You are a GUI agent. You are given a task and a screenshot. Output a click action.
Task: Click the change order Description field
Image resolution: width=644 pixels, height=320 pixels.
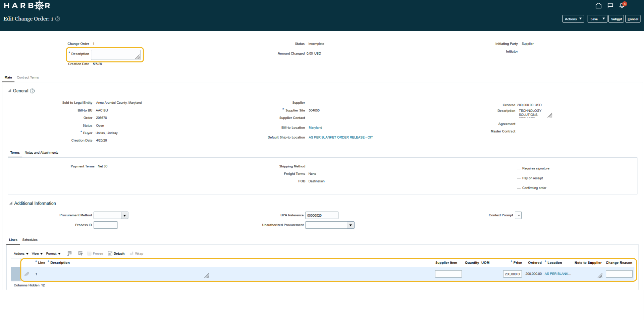[116, 55]
